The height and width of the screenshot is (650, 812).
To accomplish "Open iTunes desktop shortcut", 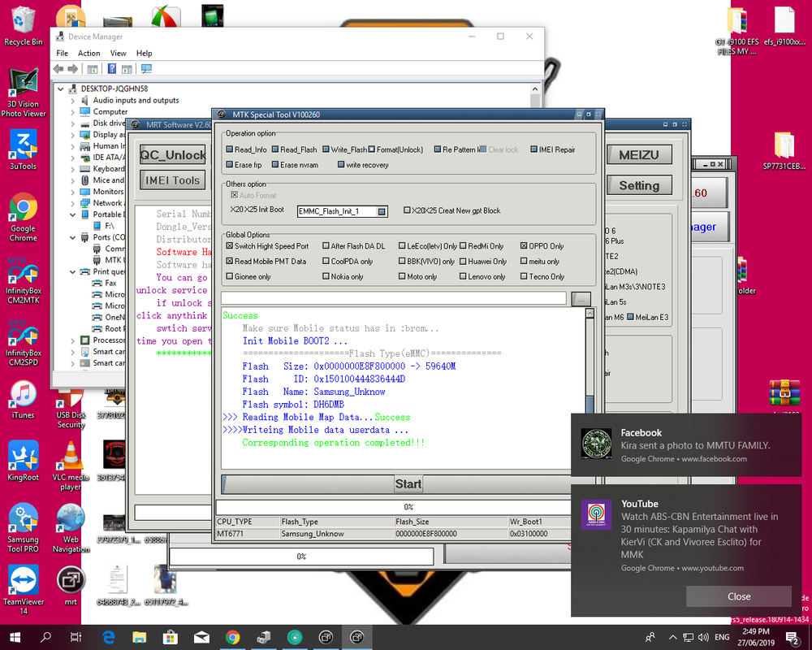I will pos(23,399).
